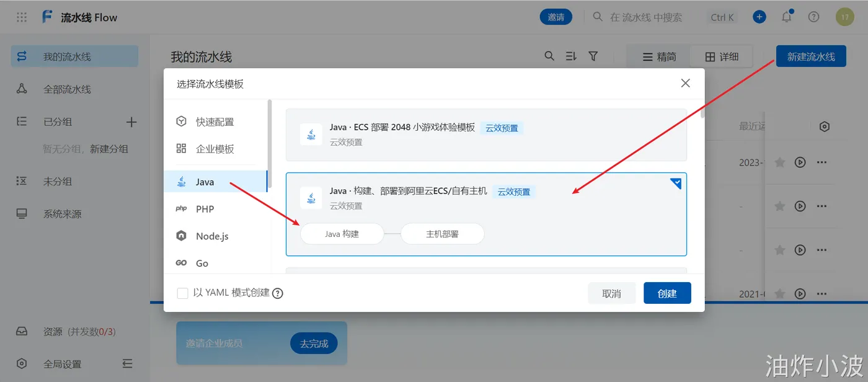This screenshot has width=868, height=382.
Task: Click the 去完成 button
Action: click(x=314, y=343)
